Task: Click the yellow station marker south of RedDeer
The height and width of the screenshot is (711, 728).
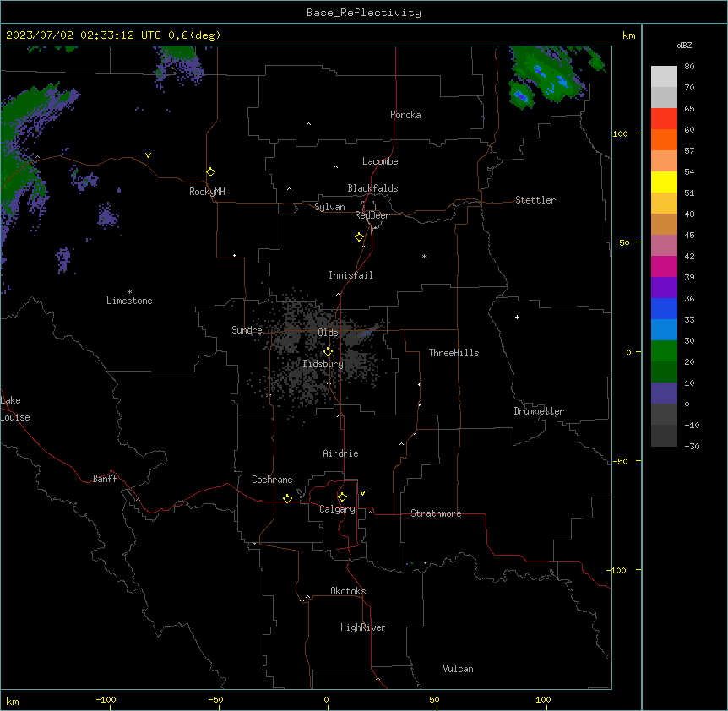Action: pos(360,237)
